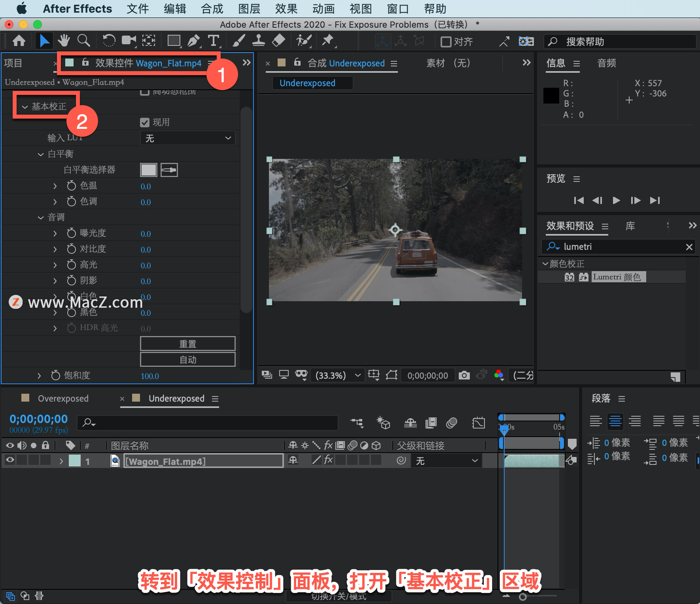Open the 效果 menu
The image size is (700, 604).
286,9
